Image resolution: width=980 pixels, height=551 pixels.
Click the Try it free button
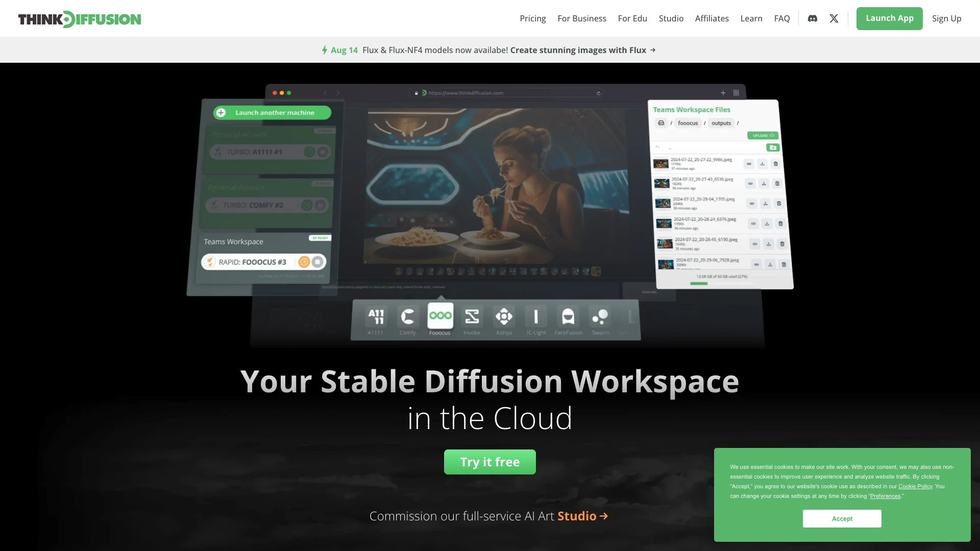tap(490, 462)
